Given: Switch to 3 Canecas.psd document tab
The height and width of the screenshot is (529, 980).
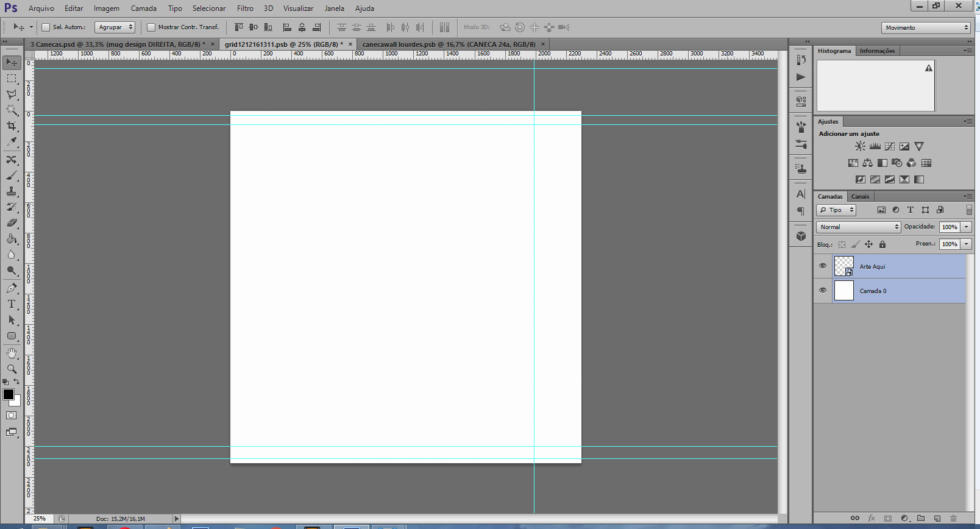Looking at the screenshot, I should (118, 44).
